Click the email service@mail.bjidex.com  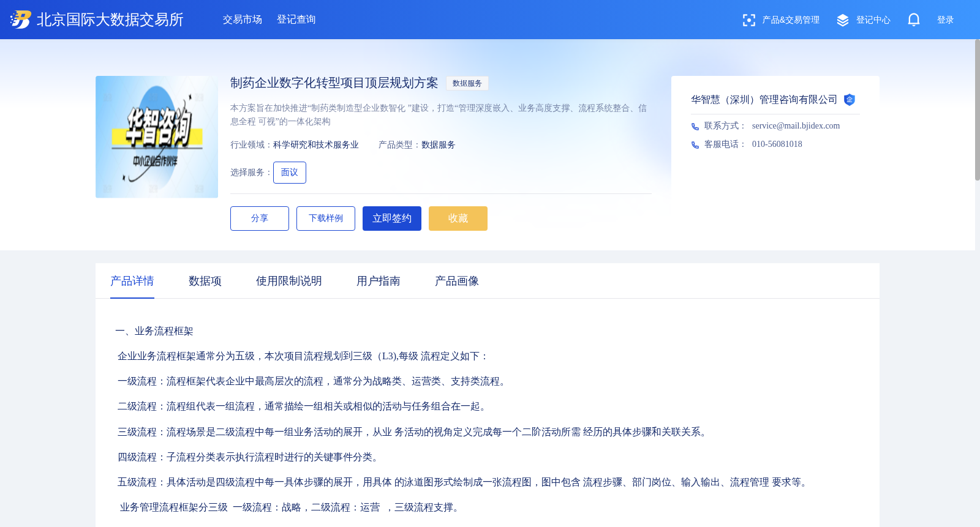[796, 126]
